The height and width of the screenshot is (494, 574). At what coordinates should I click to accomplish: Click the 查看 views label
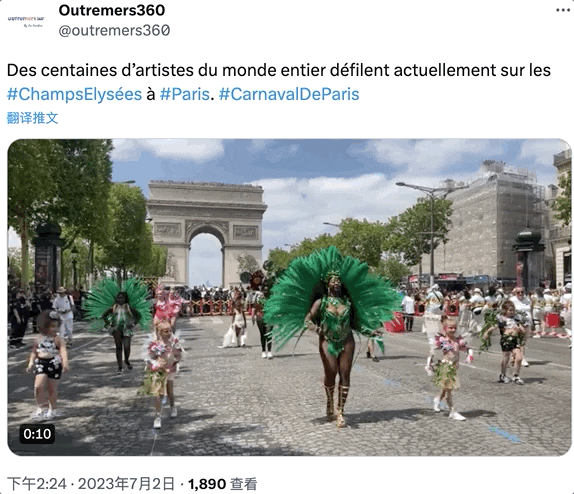tap(244, 484)
